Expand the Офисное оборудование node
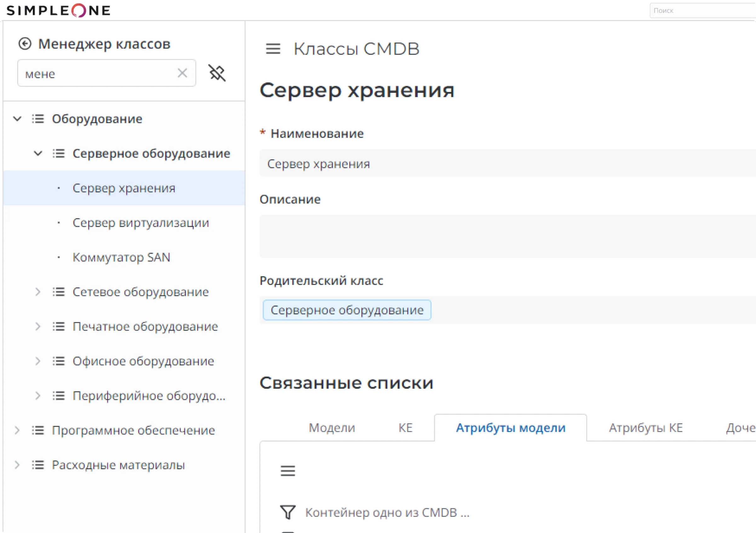 38,361
